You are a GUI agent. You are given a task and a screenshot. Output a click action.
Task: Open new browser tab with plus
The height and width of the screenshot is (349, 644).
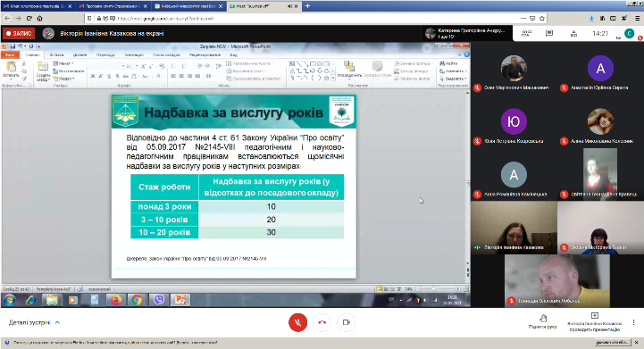(307, 5)
